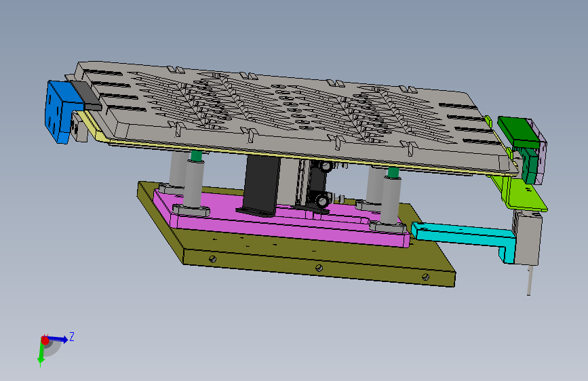Click the gray box attached to cyan arm
The height and width of the screenshot is (381, 588).
[x=529, y=238]
